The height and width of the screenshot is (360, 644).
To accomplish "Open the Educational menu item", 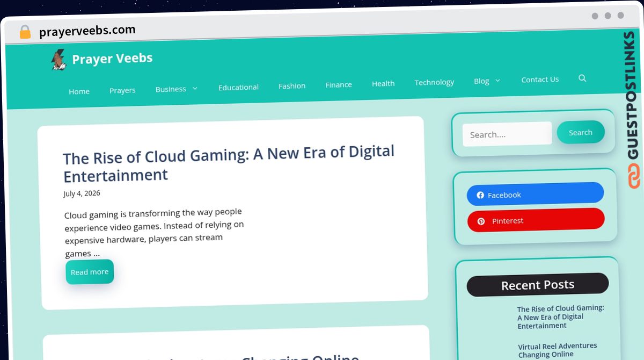I will point(238,87).
